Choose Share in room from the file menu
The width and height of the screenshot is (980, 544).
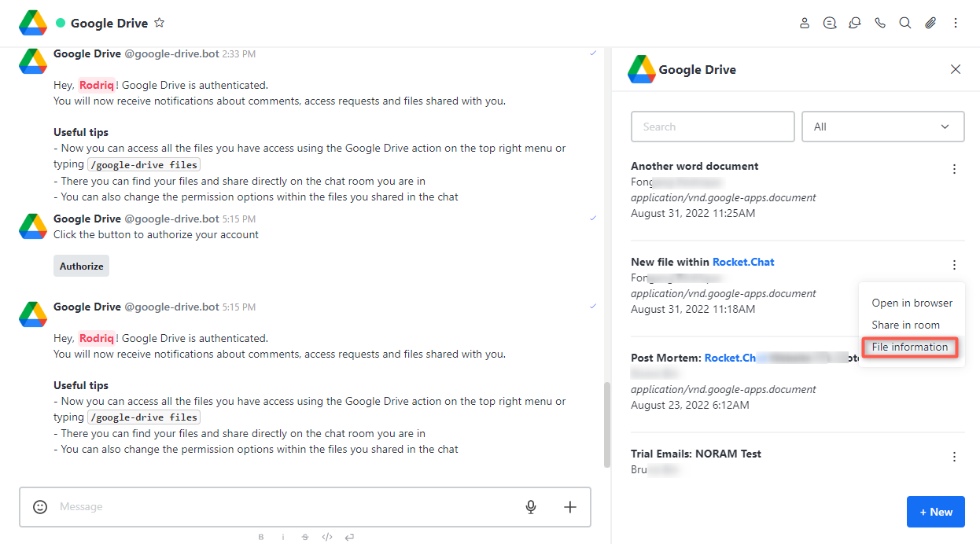tap(906, 325)
